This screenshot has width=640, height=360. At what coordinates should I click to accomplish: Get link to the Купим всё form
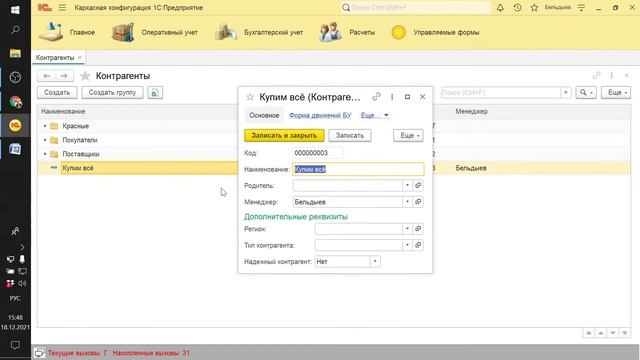coord(376,97)
